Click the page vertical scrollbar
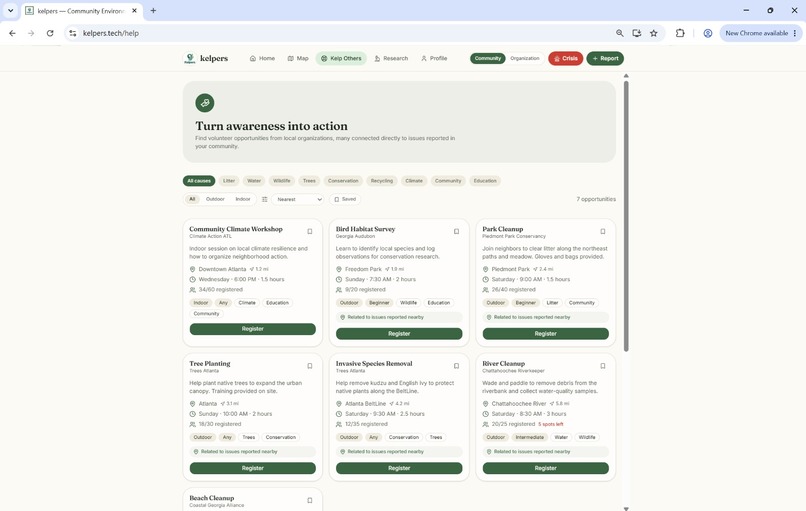The width and height of the screenshot is (806, 511). (626, 216)
